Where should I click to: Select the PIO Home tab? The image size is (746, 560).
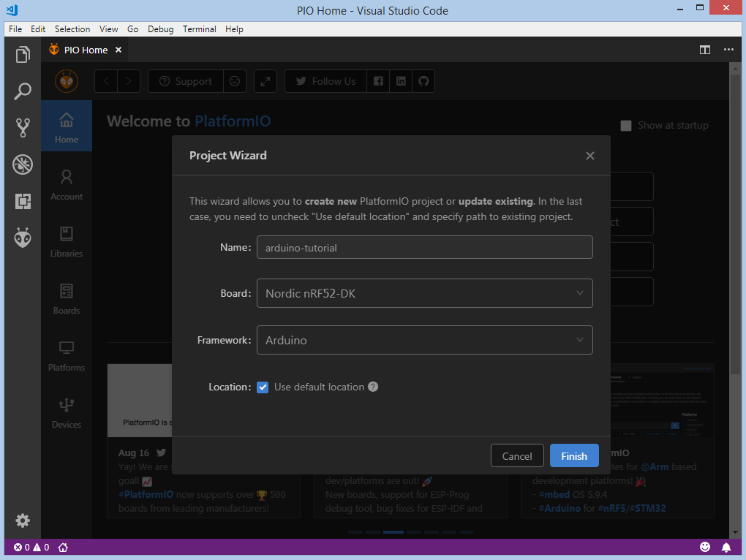(x=85, y=50)
